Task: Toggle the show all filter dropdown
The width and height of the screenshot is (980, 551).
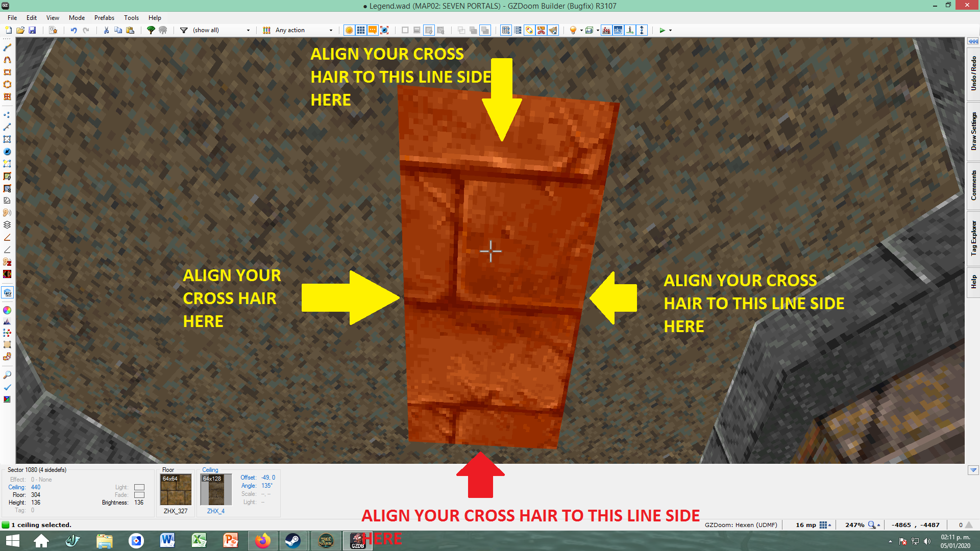Action: 249,30
